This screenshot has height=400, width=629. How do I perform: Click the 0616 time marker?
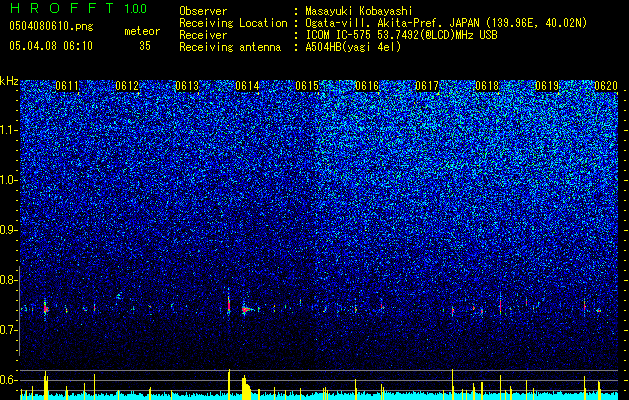[367, 86]
